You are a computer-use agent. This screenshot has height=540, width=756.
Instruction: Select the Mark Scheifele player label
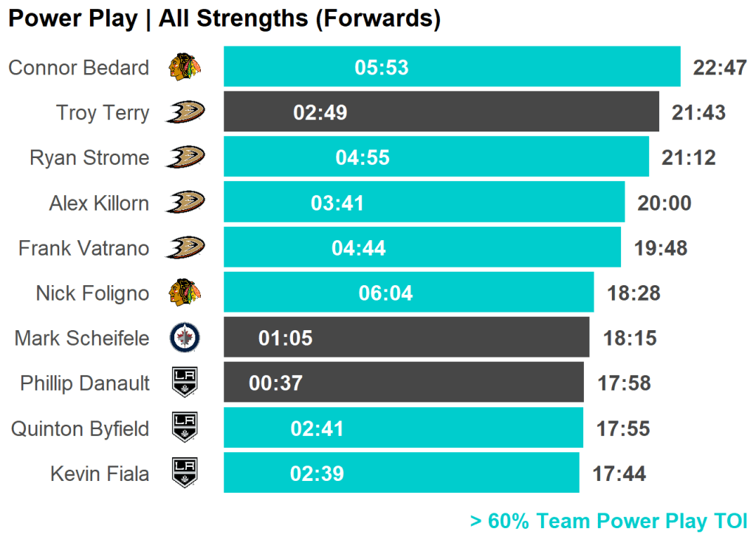[81, 338]
